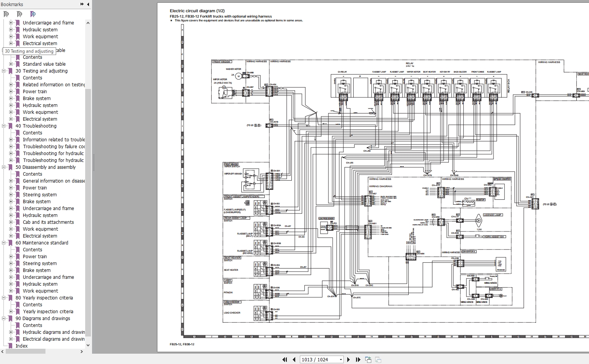Open the 30 Testing and adjusting bookmark
The image size is (589, 364).
[41, 71]
